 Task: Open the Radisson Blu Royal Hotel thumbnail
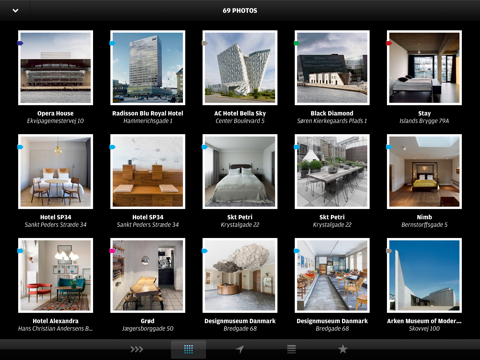(148, 68)
